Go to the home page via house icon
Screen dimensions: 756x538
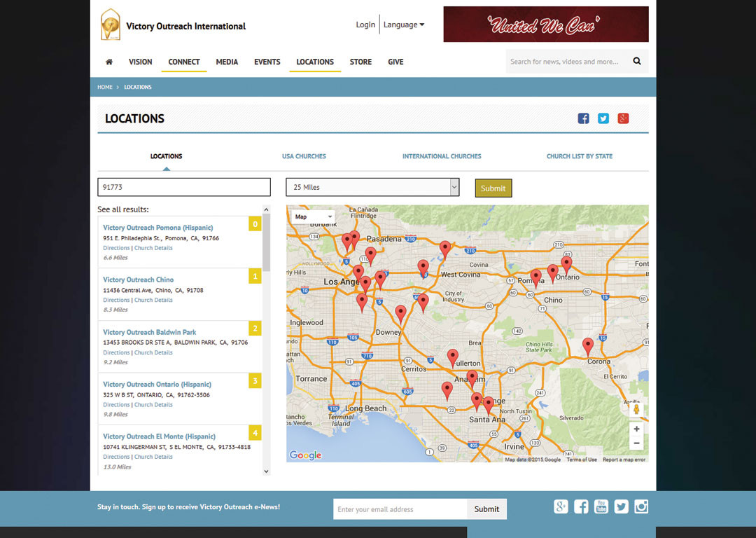(109, 62)
